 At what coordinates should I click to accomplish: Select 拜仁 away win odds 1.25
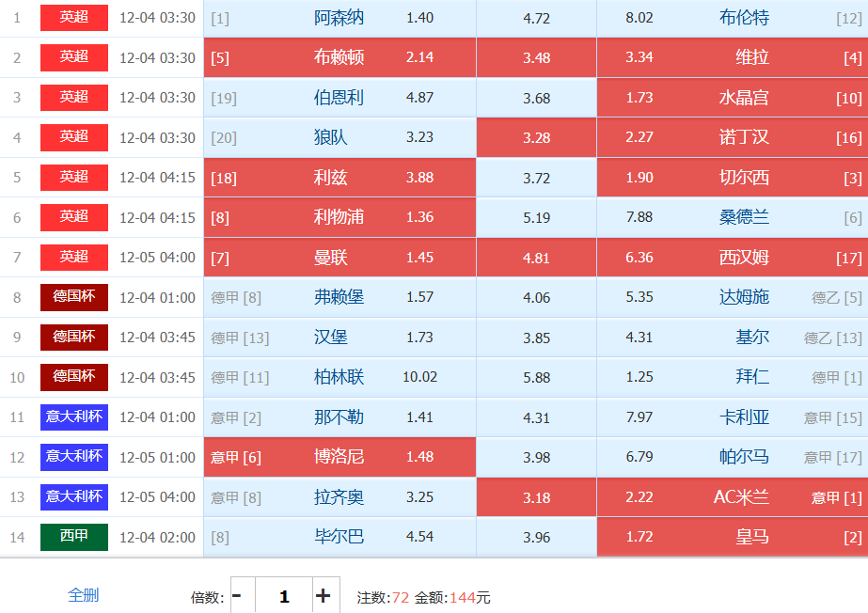(639, 377)
